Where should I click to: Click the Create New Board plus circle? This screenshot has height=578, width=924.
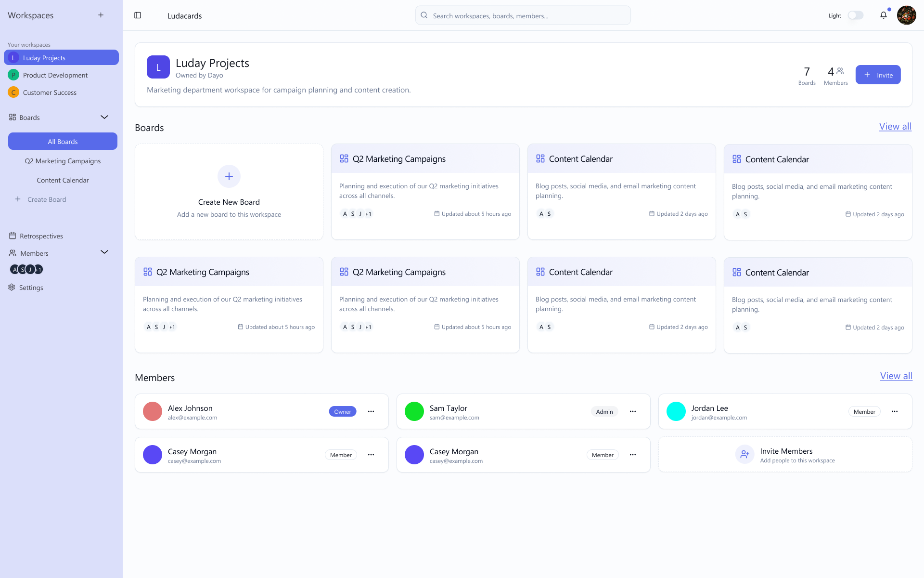(229, 176)
